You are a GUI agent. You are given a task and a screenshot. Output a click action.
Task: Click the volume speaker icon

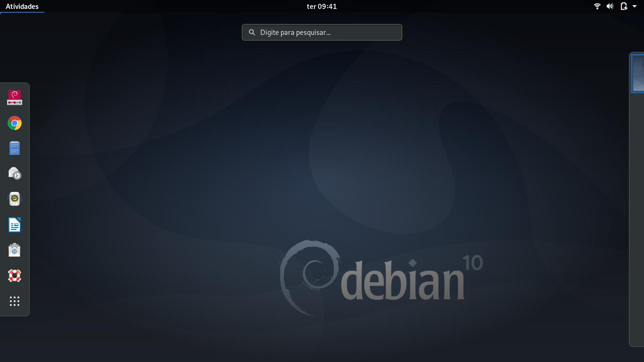point(610,6)
